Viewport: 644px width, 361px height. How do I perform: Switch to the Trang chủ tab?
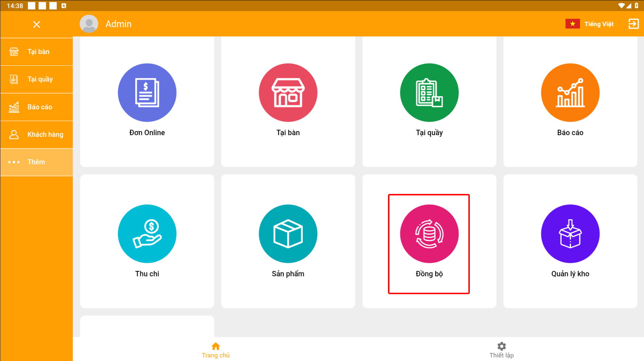pyautogui.click(x=216, y=350)
